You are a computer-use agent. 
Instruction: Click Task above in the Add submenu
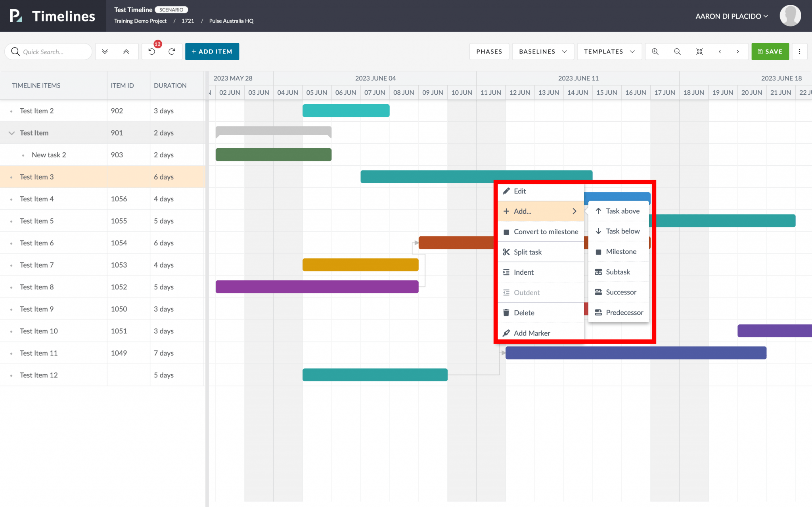pos(622,211)
